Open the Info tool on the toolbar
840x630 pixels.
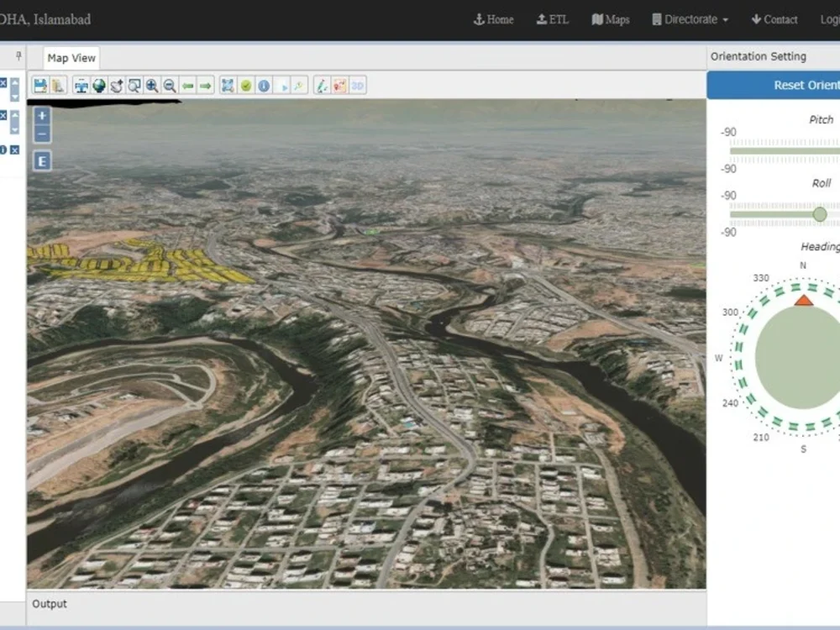click(x=265, y=85)
